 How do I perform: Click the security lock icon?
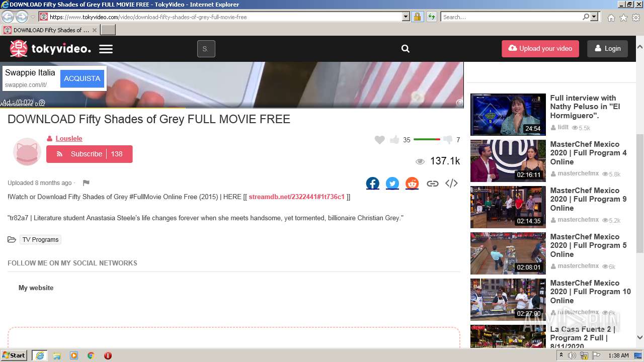[417, 17]
